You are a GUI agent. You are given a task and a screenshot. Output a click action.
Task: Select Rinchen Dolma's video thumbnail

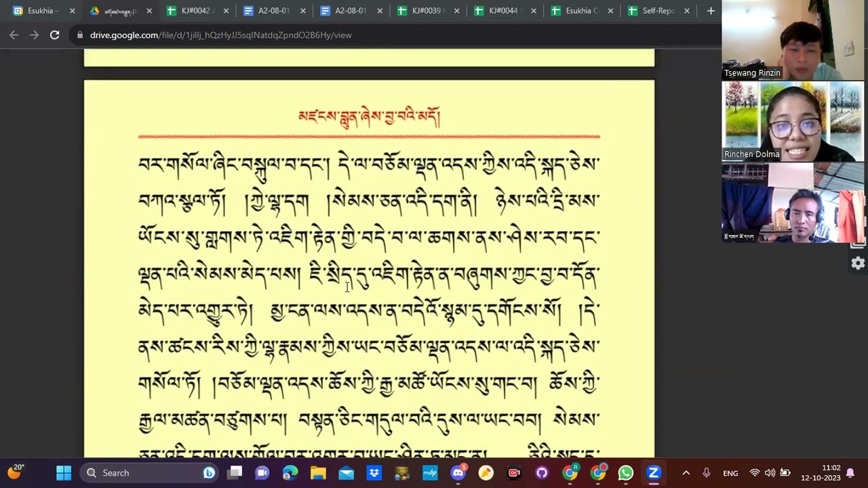click(793, 121)
